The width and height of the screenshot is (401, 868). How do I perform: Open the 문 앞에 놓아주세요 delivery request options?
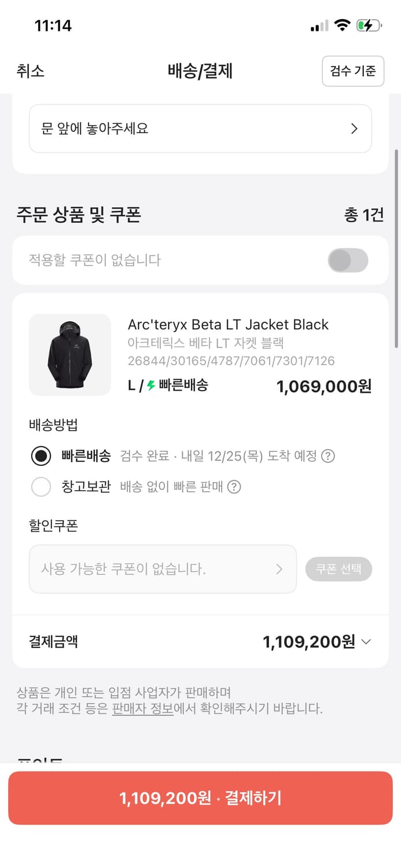[200, 128]
